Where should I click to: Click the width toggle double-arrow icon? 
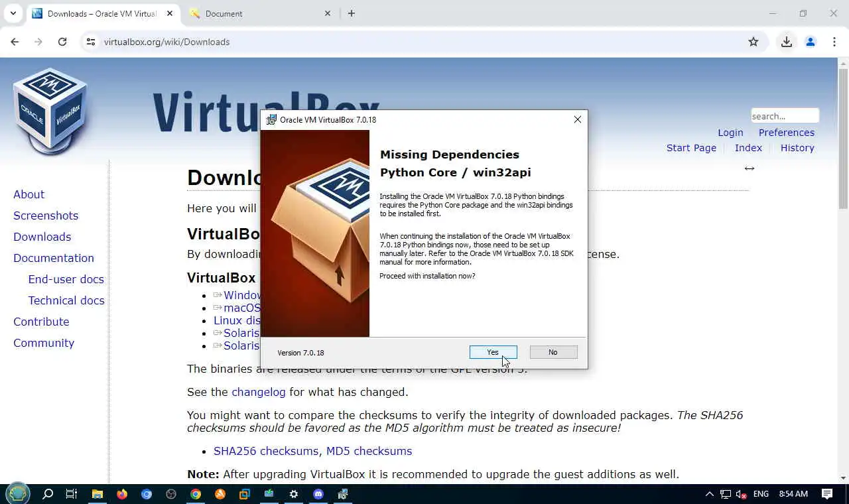[x=750, y=168]
